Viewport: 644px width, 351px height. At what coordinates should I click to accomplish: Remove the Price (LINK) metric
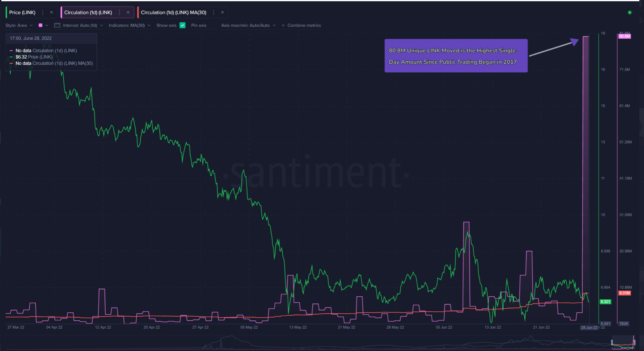pyautogui.click(x=51, y=12)
